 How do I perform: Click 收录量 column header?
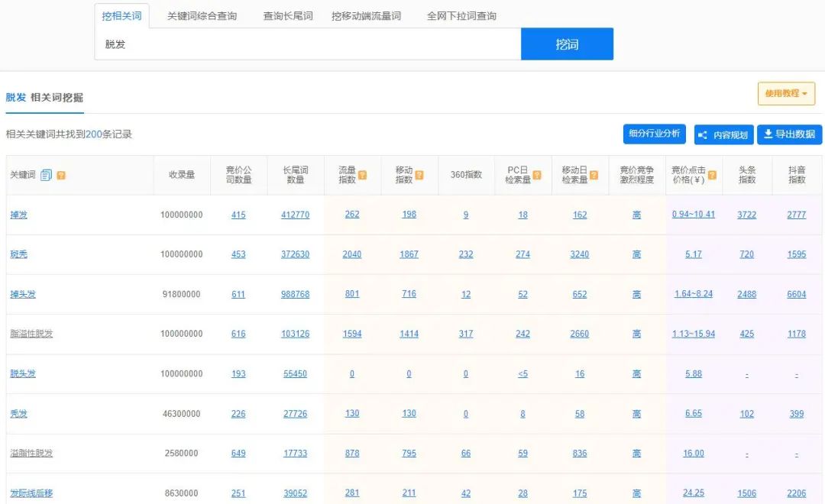click(x=182, y=175)
